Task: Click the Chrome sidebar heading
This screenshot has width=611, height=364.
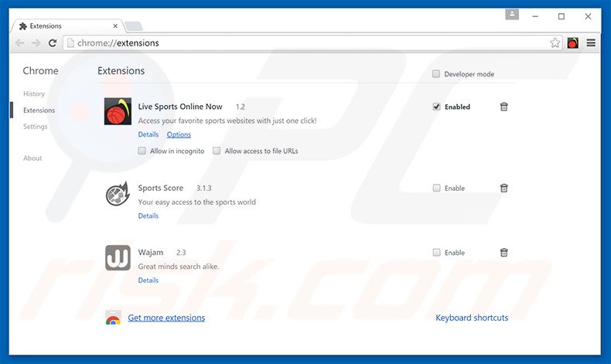Action: [40, 71]
